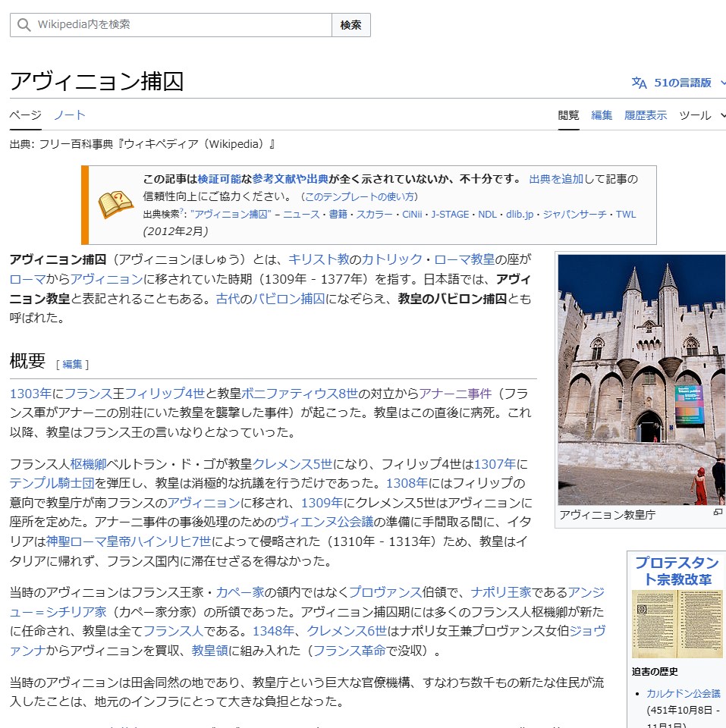The height and width of the screenshot is (728, 726).
Task: Follow the 1303年 link
Action: pyautogui.click(x=30, y=394)
